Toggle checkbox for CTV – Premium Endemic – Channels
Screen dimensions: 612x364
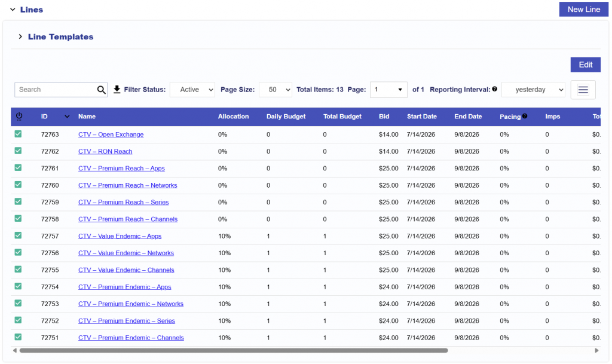[18, 337]
